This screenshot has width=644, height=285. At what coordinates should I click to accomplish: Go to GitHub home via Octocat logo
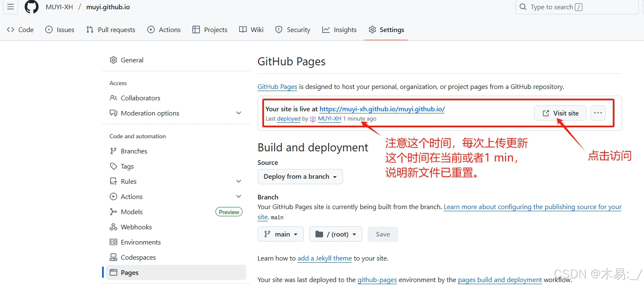tap(32, 7)
